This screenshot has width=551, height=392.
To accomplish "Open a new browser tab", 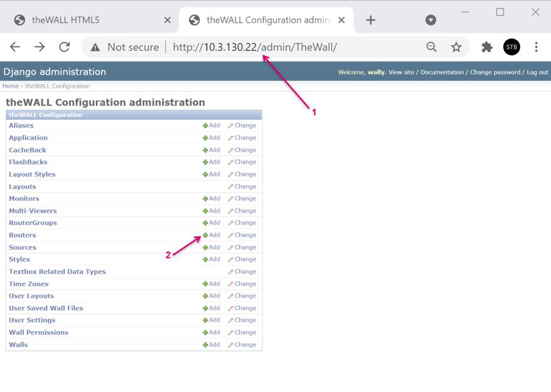I will point(370,20).
